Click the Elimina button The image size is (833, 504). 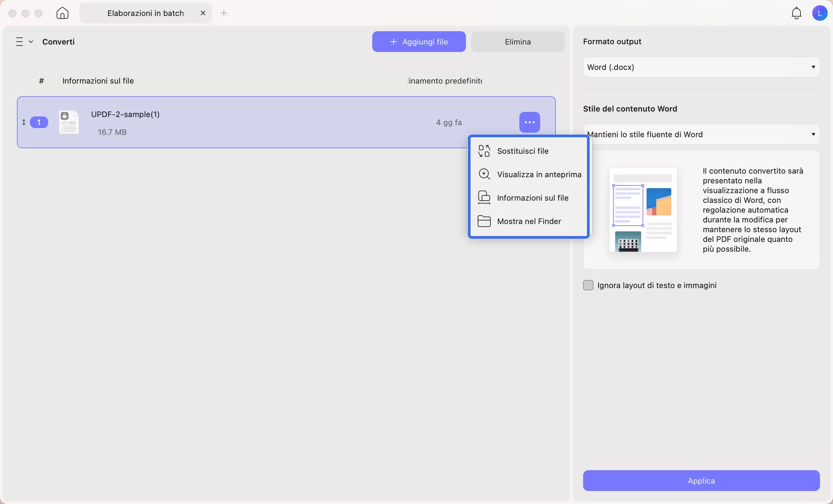tap(517, 42)
